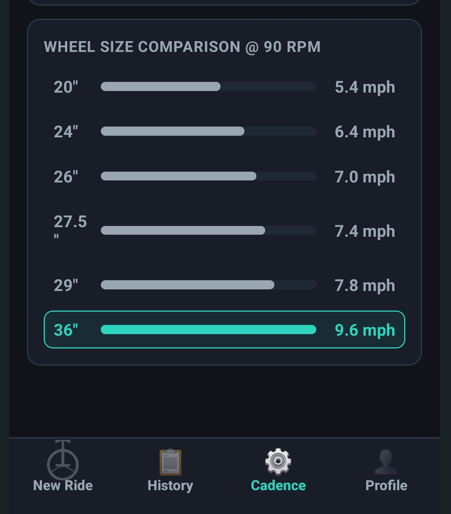
Task: Click the 20" gray speed bar
Action: click(x=160, y=87)
